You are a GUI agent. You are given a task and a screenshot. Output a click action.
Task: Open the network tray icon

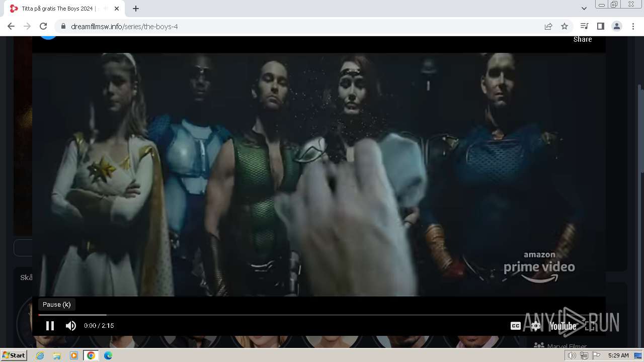[x=584, y=355]
